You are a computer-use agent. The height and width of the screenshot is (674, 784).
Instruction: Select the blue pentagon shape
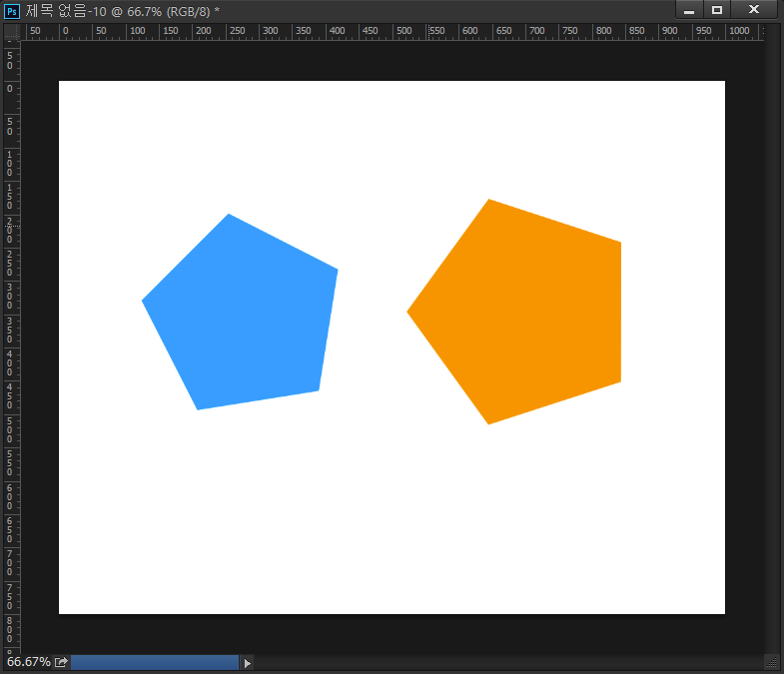[x=245, y=315]
